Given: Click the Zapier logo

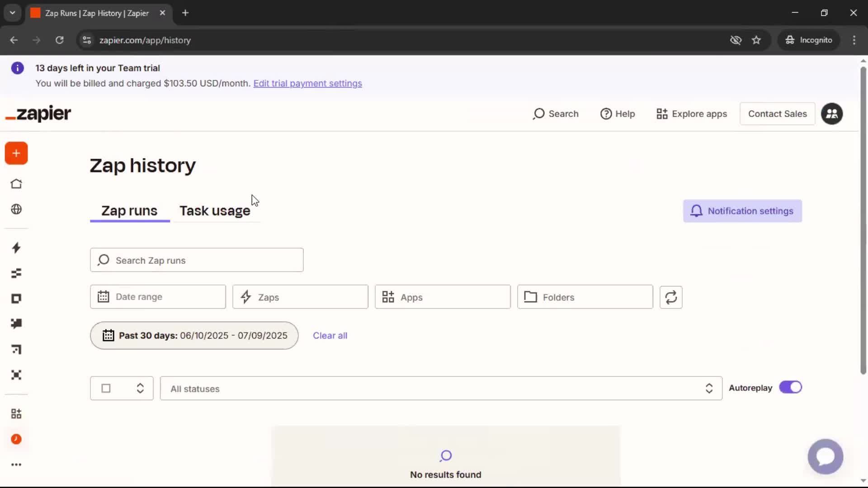Looking at the screenshot, I should 38,114.
